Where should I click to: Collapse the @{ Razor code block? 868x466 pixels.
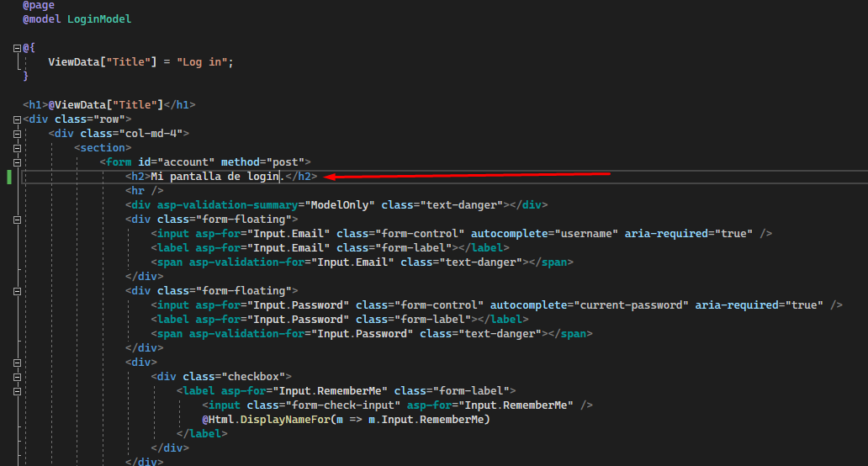17,48
